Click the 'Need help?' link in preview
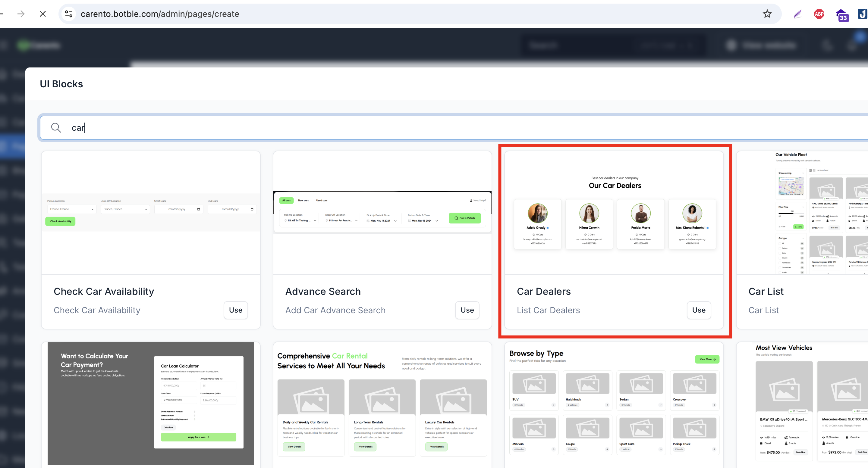Viewport: 868px width, 468px height. pyautogui.click(x=478, y=200)
